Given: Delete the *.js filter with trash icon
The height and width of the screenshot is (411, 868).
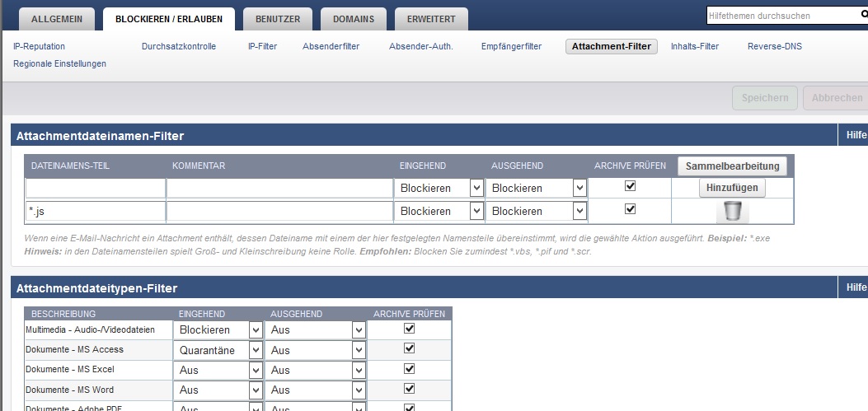Looking at the screenshot, I should [731, 212].
